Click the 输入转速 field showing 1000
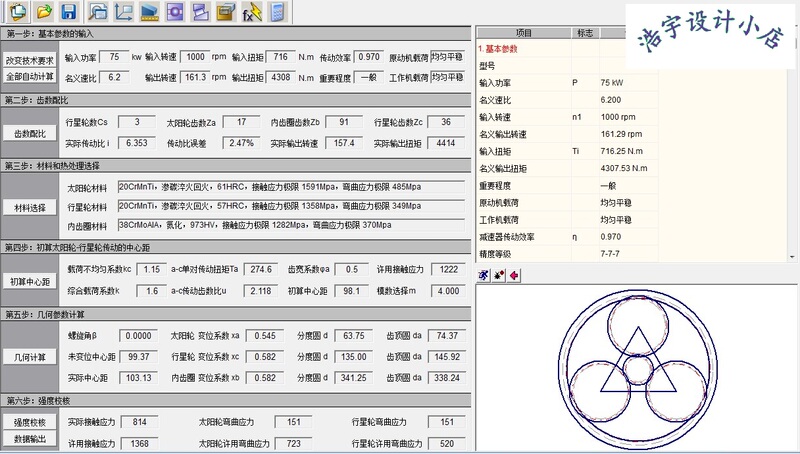 point(195,57)
